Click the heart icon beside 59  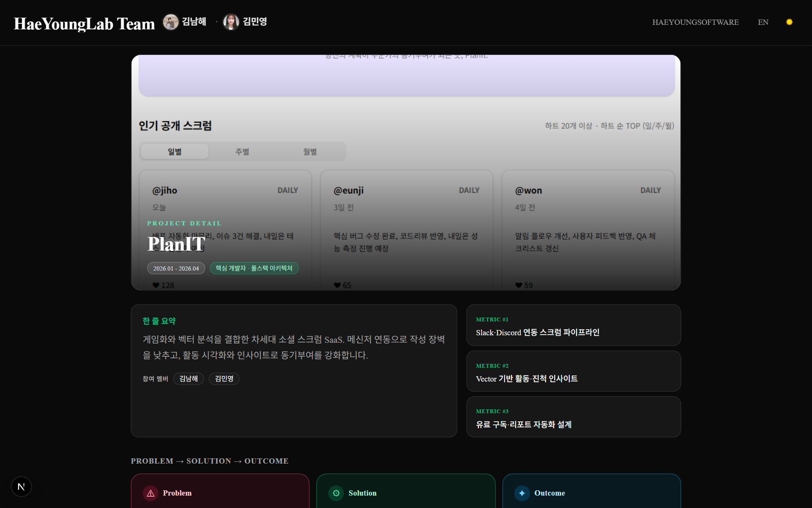[519, 285]
